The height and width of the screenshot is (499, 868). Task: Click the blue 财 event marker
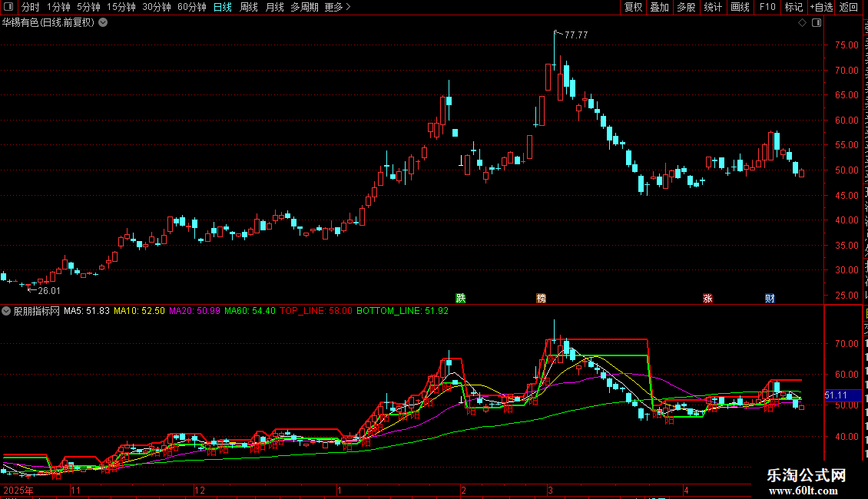pyautogui.click(x=770, y=298)
